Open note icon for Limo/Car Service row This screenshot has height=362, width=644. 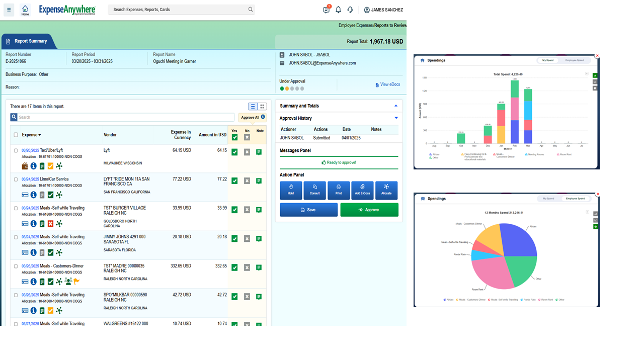(x=259, y=181)
